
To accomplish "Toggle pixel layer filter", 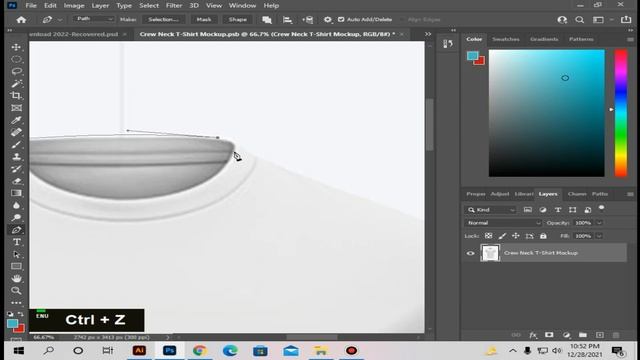I will (528, 210).
